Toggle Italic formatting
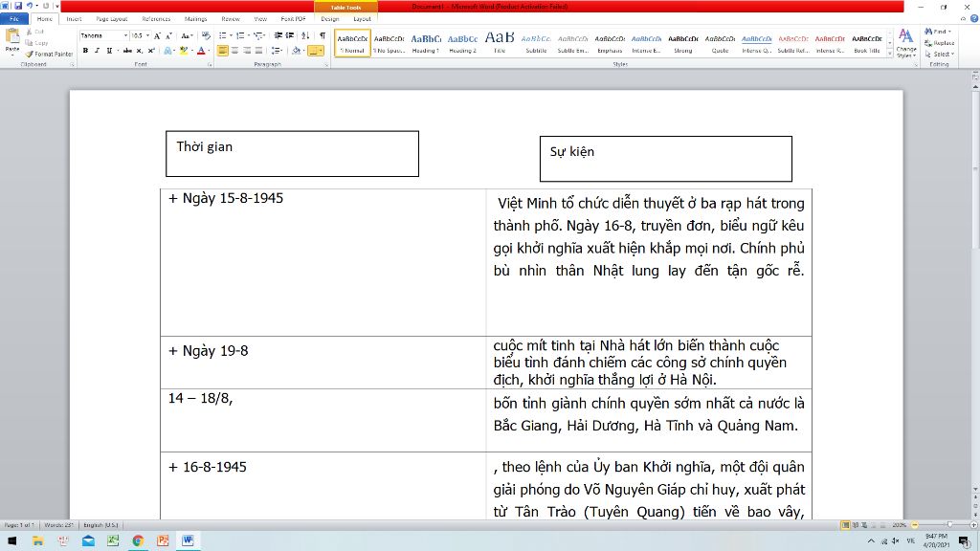Image resolution: width=980 pixels, height=551 pixels. coord(97,51)
